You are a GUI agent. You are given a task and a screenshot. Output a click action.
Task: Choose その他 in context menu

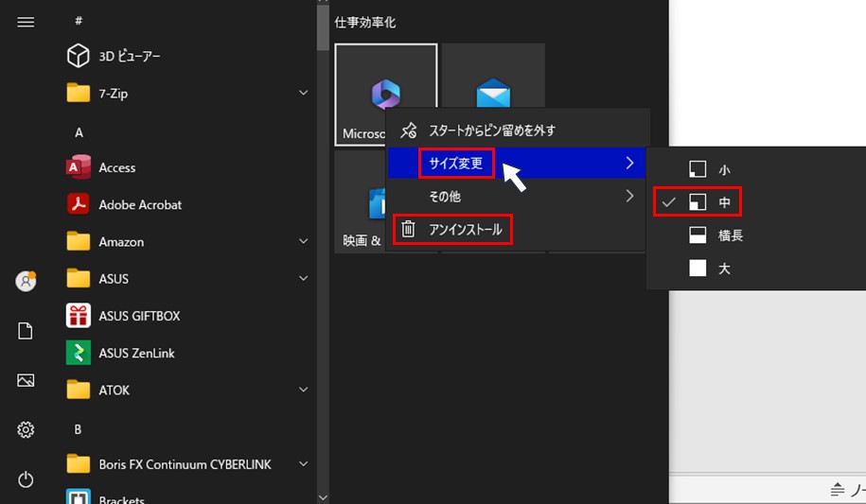[x=517, y=196]
